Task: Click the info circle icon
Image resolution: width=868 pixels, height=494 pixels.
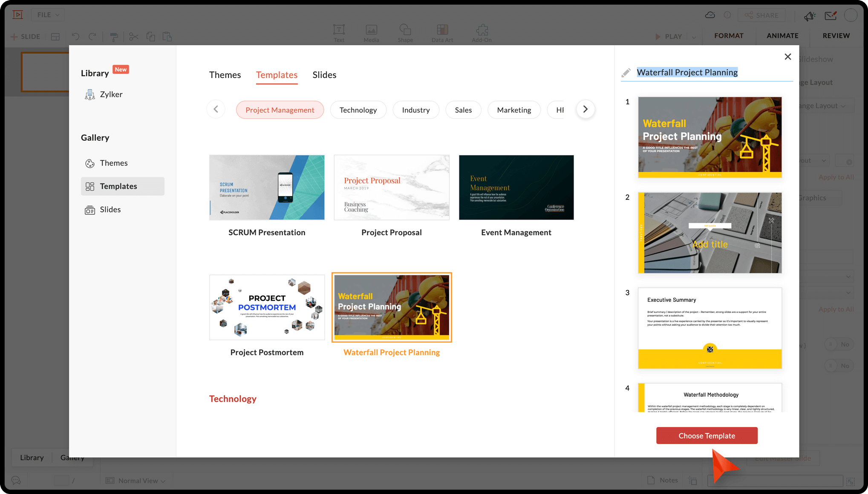Action: point(727,15)
